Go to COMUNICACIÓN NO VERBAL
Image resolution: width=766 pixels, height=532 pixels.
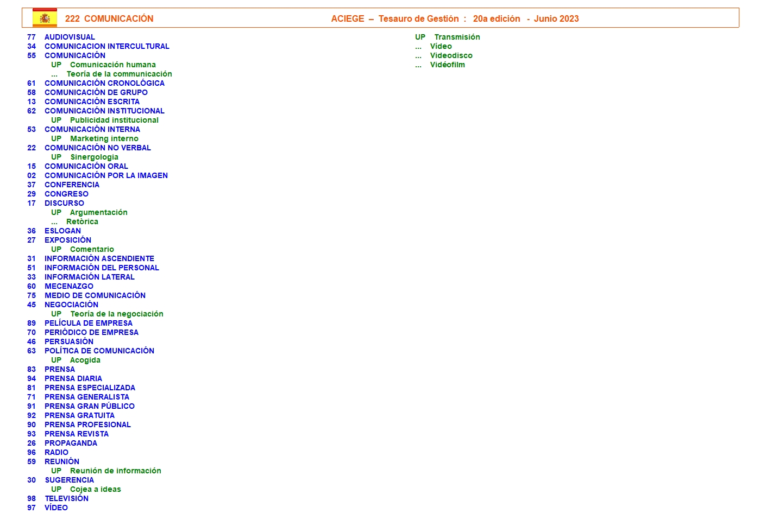(x=97, y=148)
